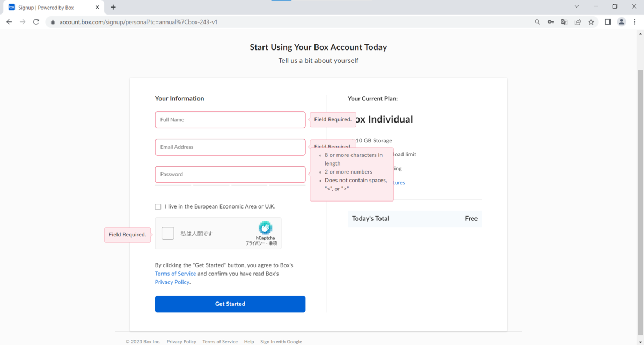Click the 'Your Current Plan:' label
The width and height of the screenshot is (644, 345).
(372, 99)
